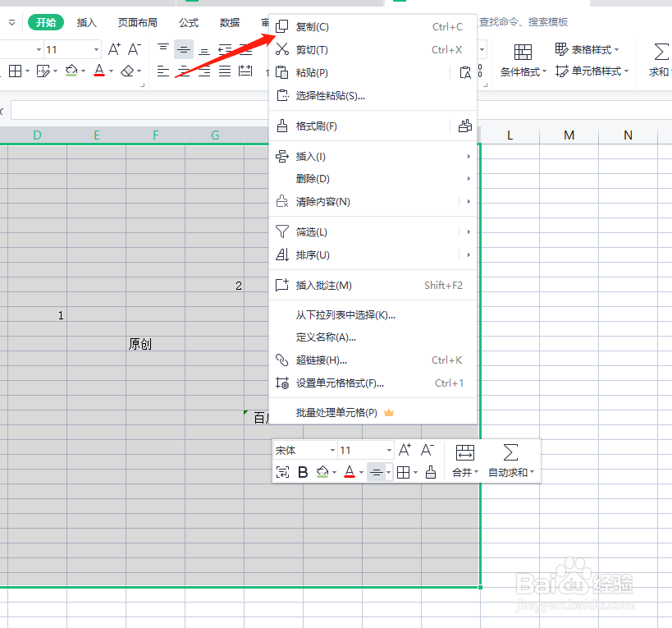Select the Eraser formatting icon in the ribbon

tap(127, 71)
